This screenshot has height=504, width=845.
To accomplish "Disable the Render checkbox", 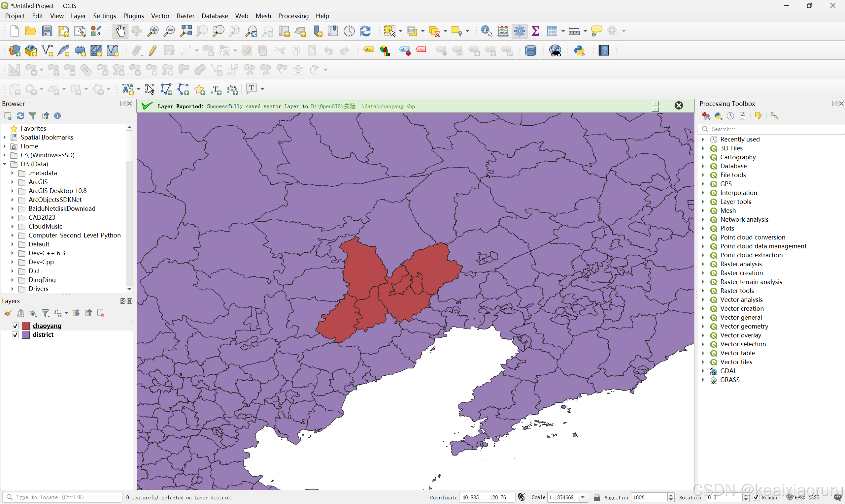I will (756, 497).
